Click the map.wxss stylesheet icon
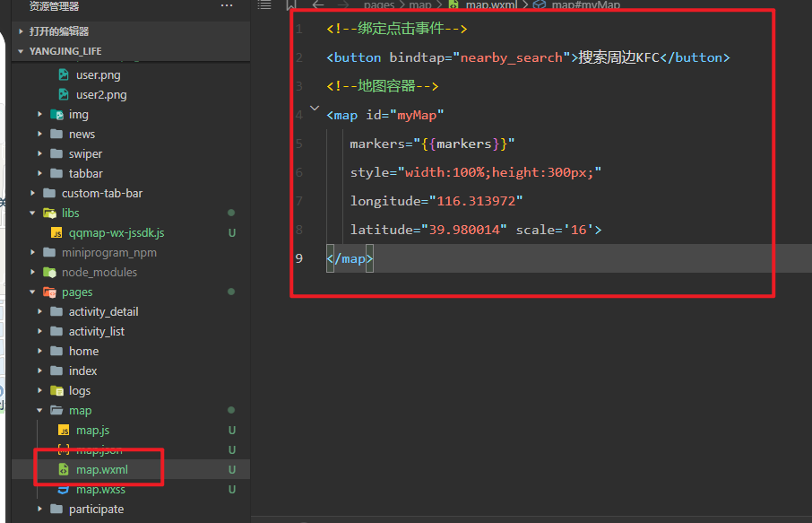The image size is (812, 523). [x=63, y=490]
